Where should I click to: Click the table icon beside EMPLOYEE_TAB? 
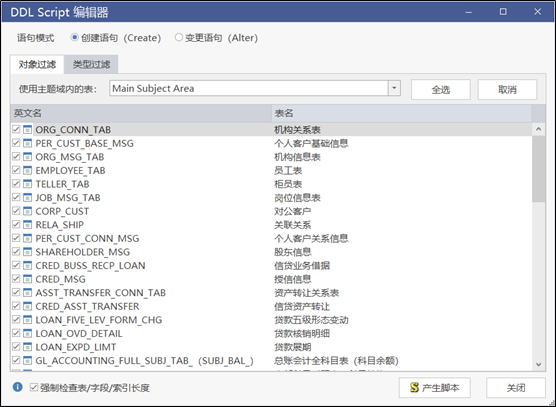(x=27, y=171)
